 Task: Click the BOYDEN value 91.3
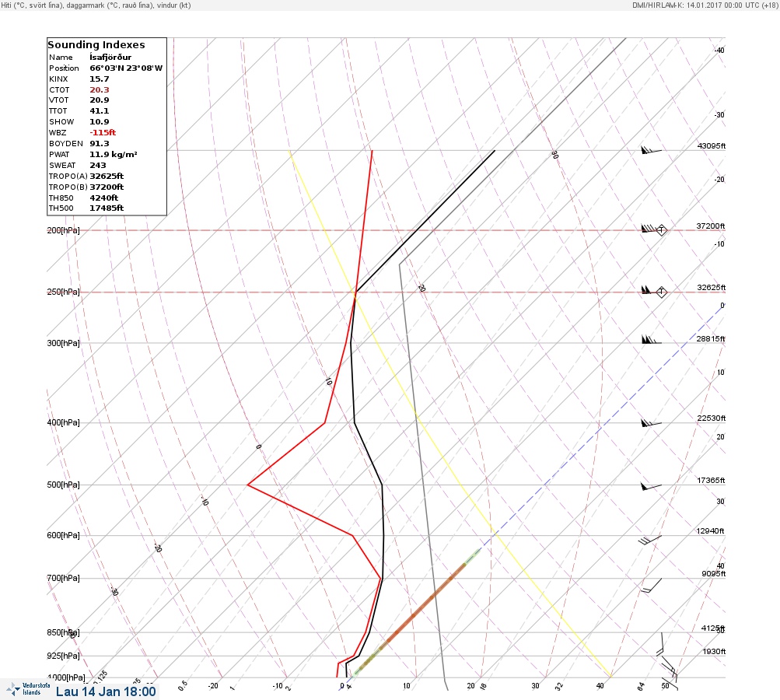(99, 144)
